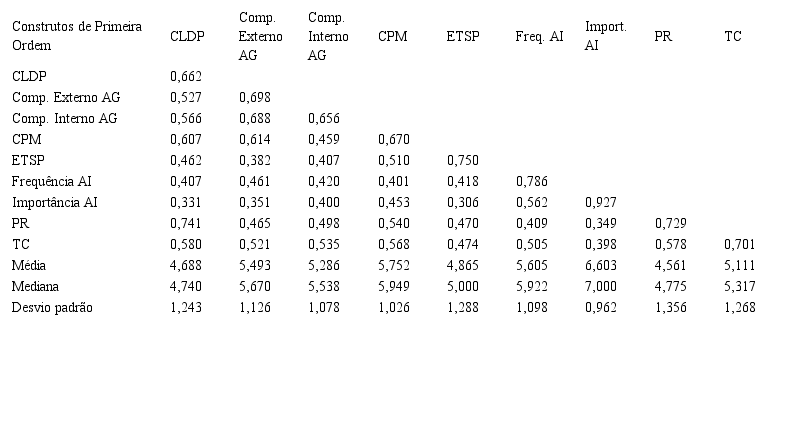Image resolution: width=793 pixels, height=437 pixels.
Task: Click the CLDP column header
Action: tap(188, 37)
